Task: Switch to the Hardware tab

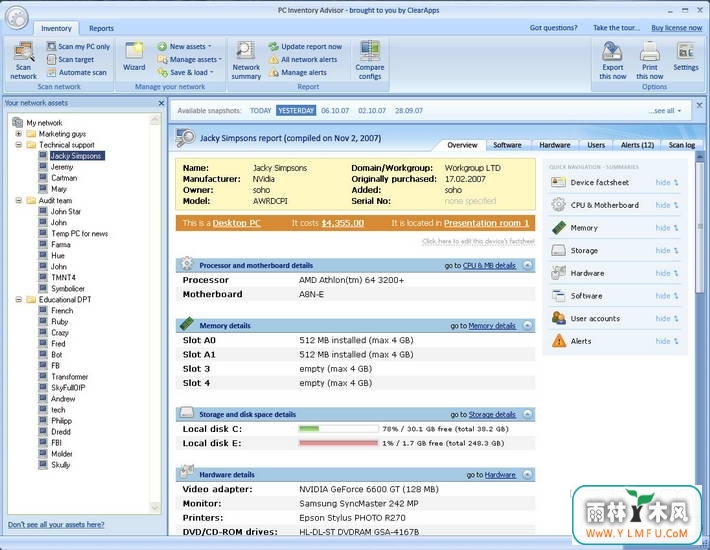Action: (555, 145)
